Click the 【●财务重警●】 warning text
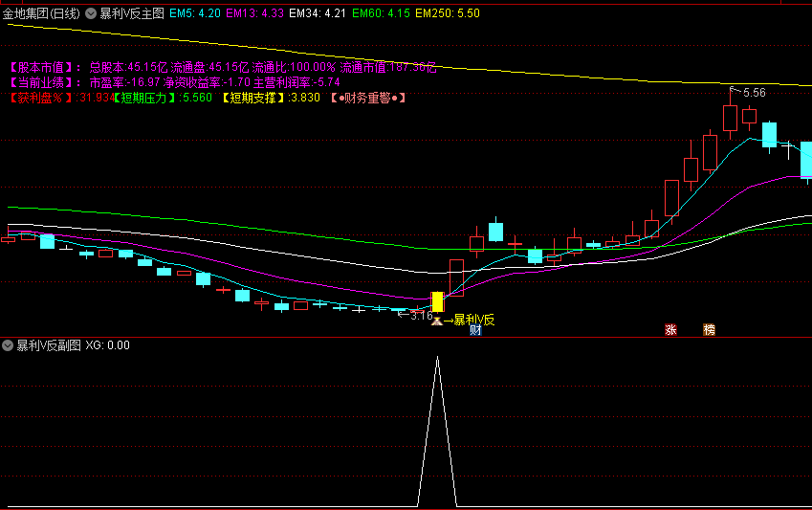Image resolution: width=812 pixels, height=510 pixels. point(368,98)
